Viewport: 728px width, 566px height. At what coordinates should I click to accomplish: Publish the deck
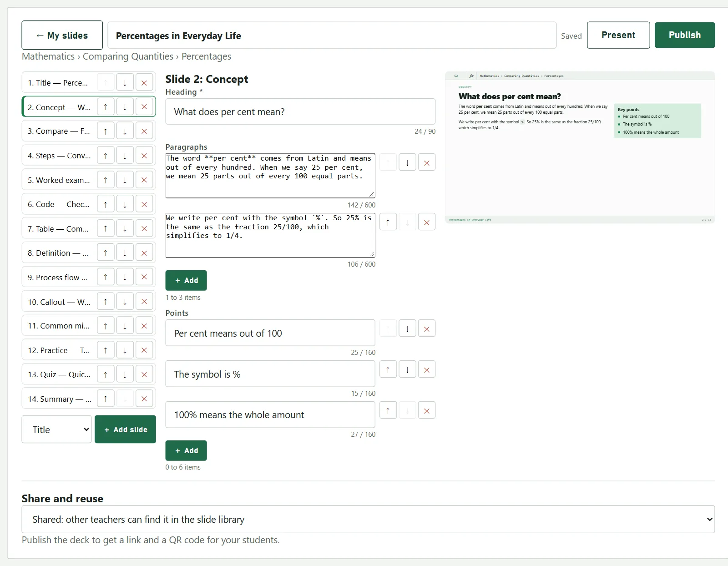pyautogui.click(x=685, y=35)
